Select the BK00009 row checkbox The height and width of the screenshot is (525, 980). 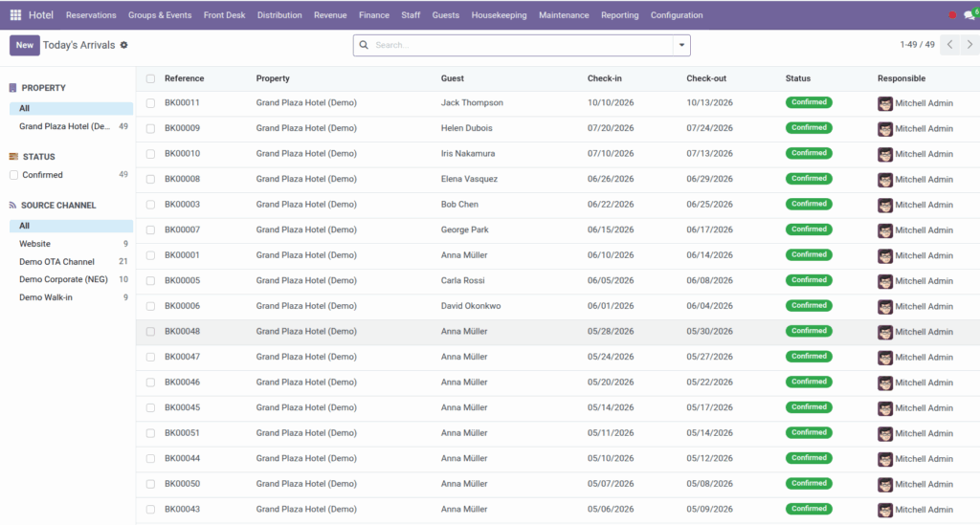150,128
